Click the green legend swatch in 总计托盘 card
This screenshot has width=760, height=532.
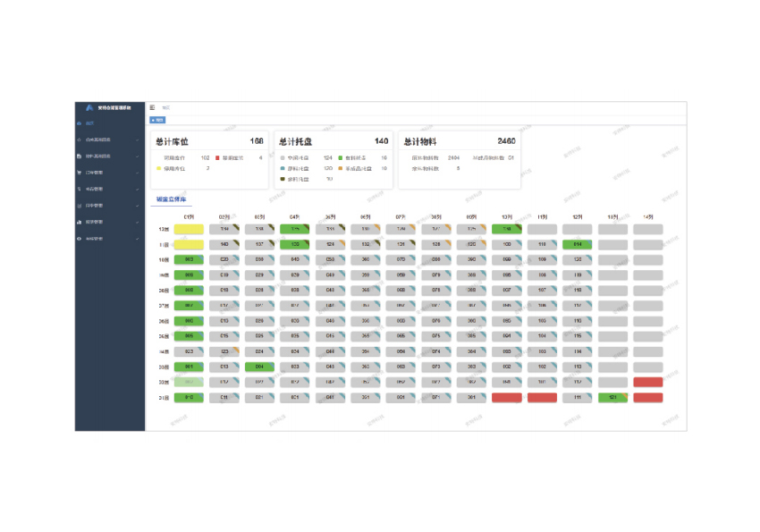(341, 157)
